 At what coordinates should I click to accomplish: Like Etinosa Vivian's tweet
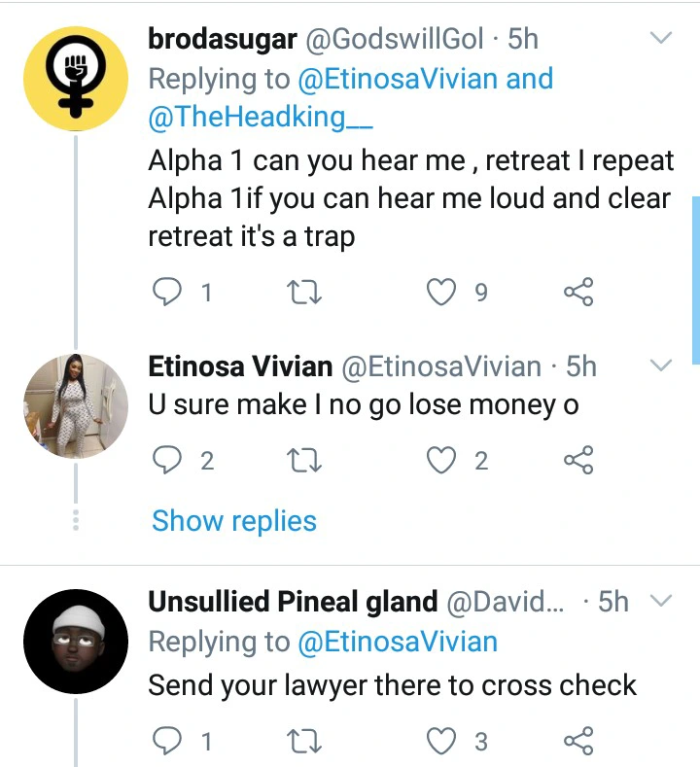(x=443, y=459)
